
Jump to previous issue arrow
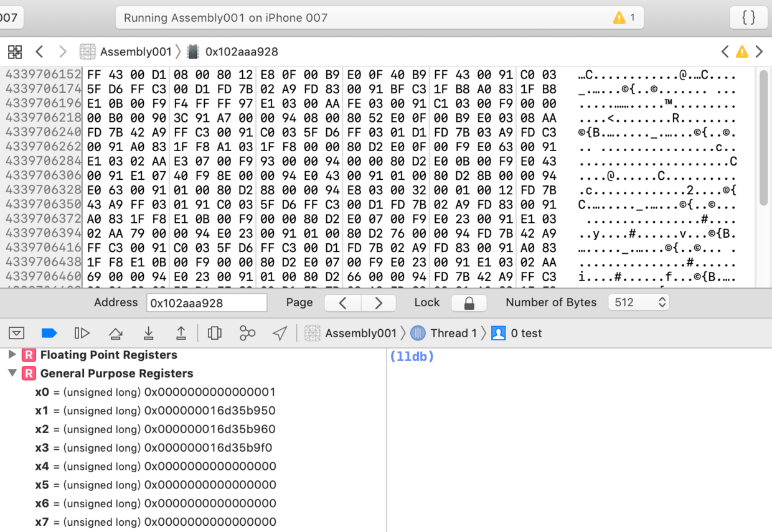click(725, 52)
